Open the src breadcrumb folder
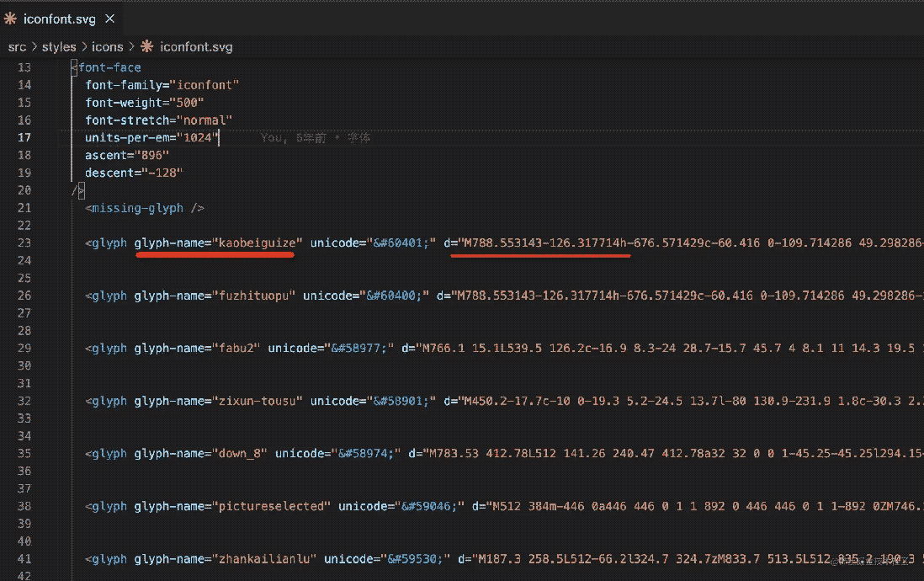Viewport: 924px width, 581px height. [x=17, y=47]
